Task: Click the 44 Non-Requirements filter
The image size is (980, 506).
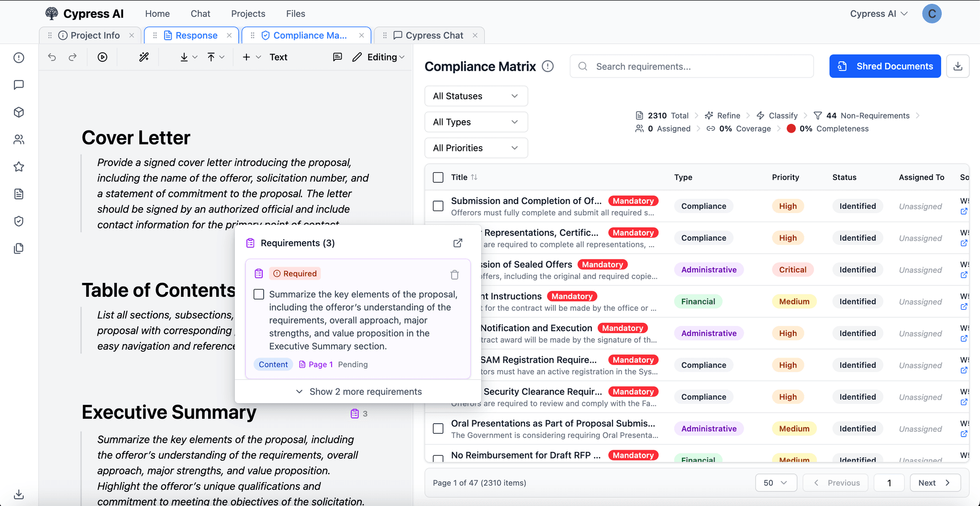Action: [862, 115]
